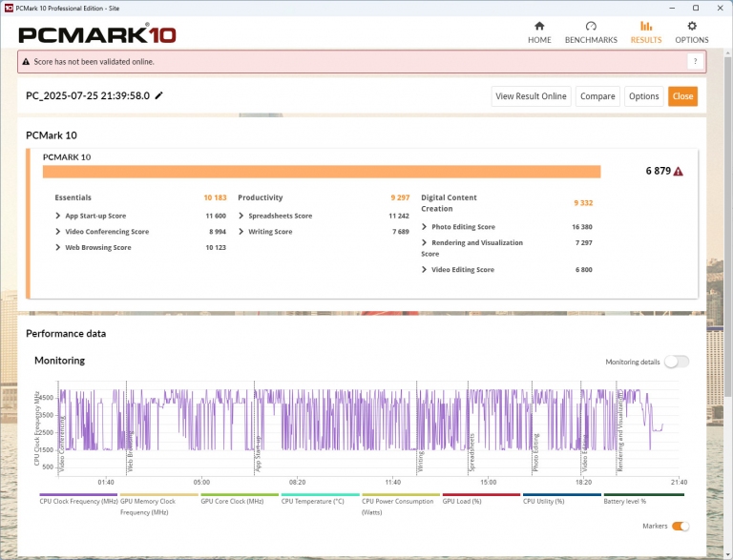Image resolution: width=733 pixels, height=560 pixels.
Task: Expand Video Editing Score details
Action: click(425, 269)
